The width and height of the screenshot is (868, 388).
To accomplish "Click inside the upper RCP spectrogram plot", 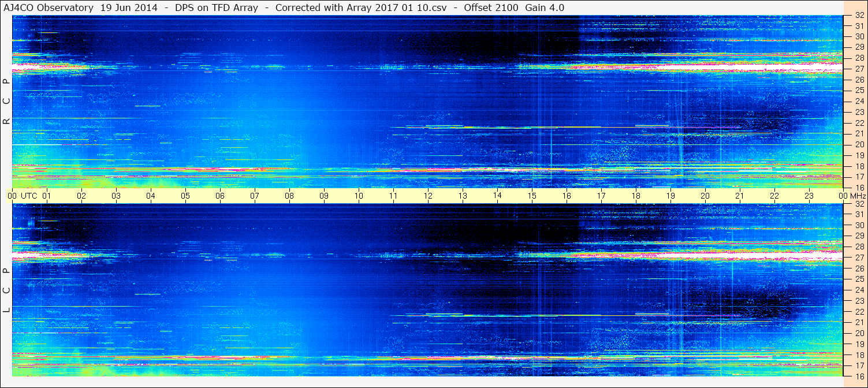I will (428, 102).
